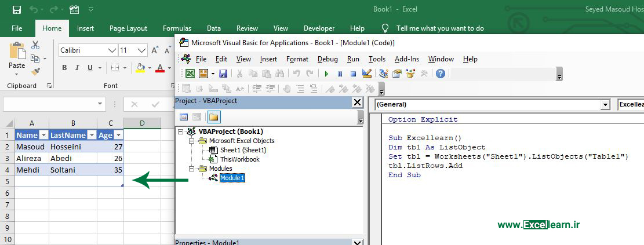Run the macro with the green play icon

pyautogui.click(x=326, y=74)
